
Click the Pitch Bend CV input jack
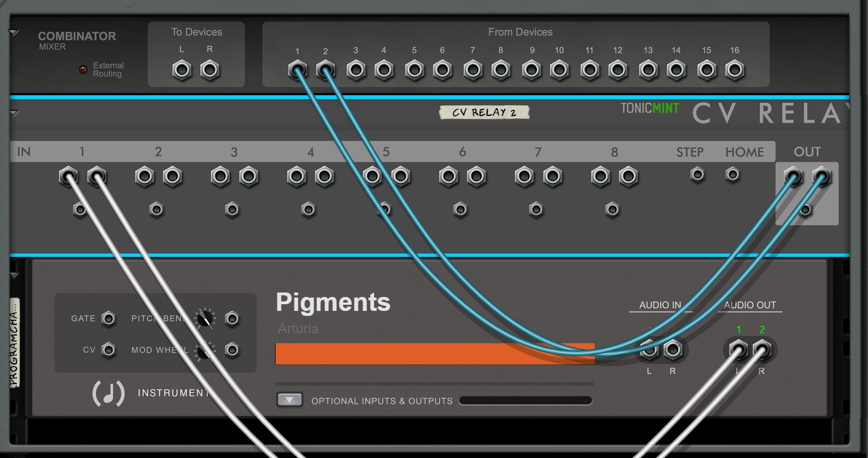point(232,319)
